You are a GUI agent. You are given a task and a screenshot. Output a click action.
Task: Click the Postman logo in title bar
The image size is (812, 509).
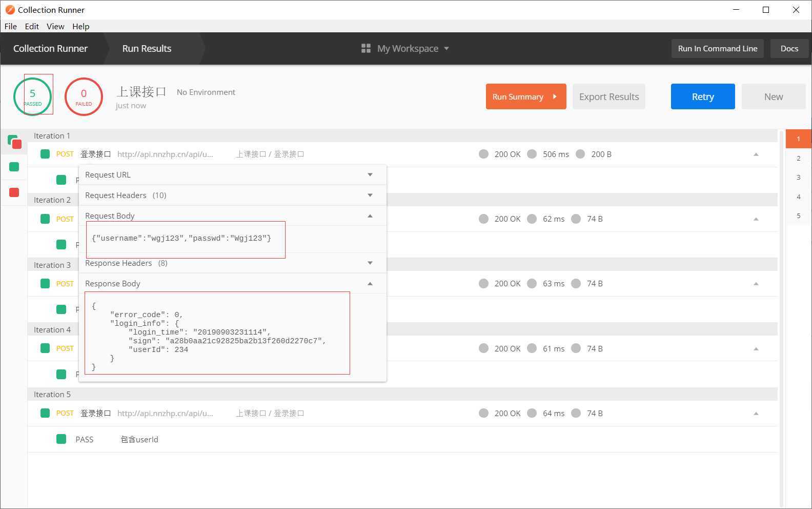(x=10, y=10)
